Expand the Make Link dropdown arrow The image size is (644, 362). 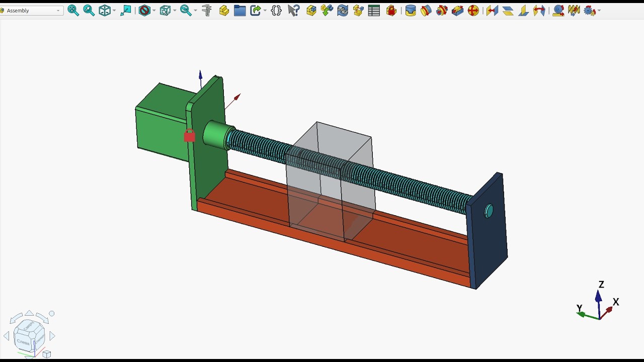coord(265,11)
